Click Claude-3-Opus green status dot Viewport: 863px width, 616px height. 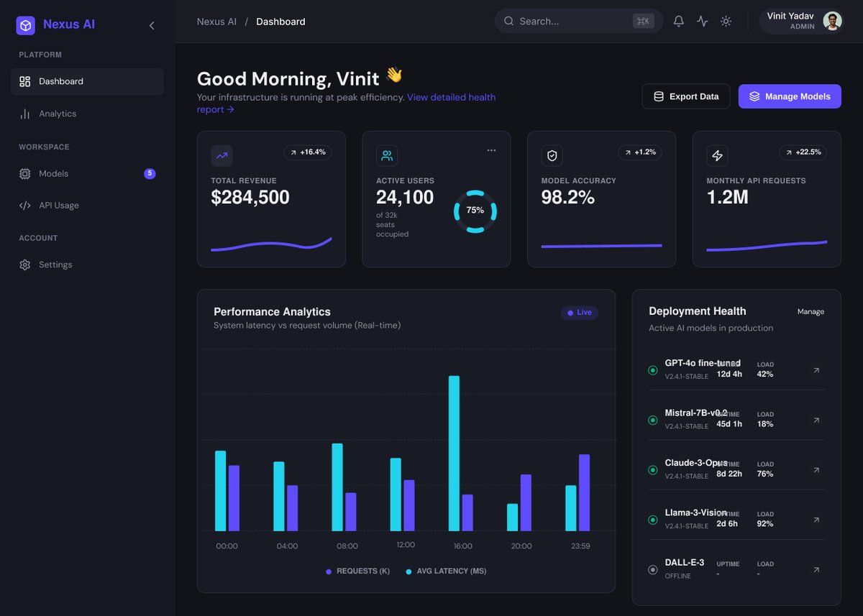click(x=653, y=470)
